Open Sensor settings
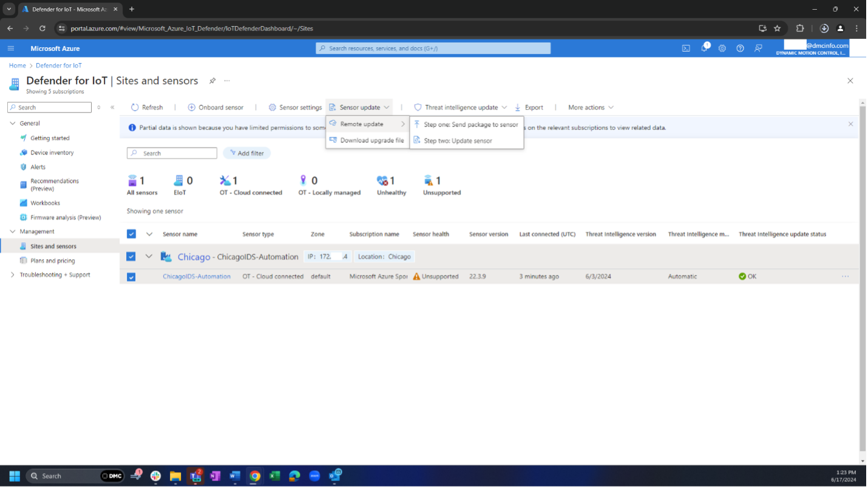The width and height of the screenshot is (868, 489). [295, 107]
